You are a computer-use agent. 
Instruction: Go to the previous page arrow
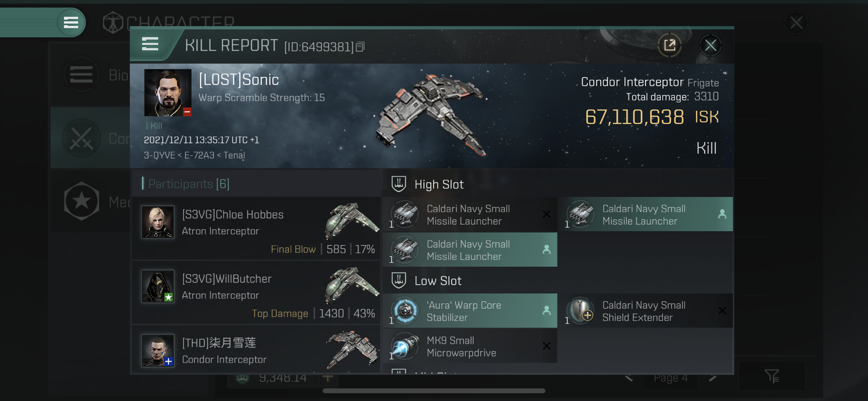[629, 378]
